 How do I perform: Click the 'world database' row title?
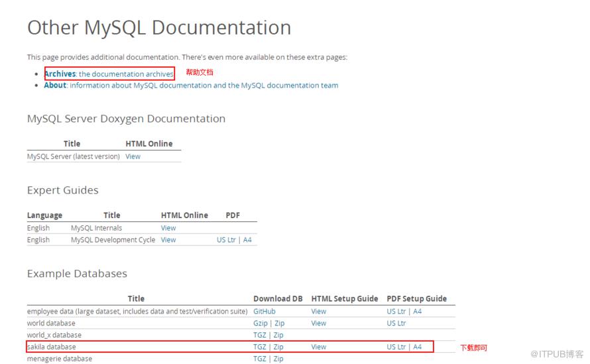coord(51,324)
